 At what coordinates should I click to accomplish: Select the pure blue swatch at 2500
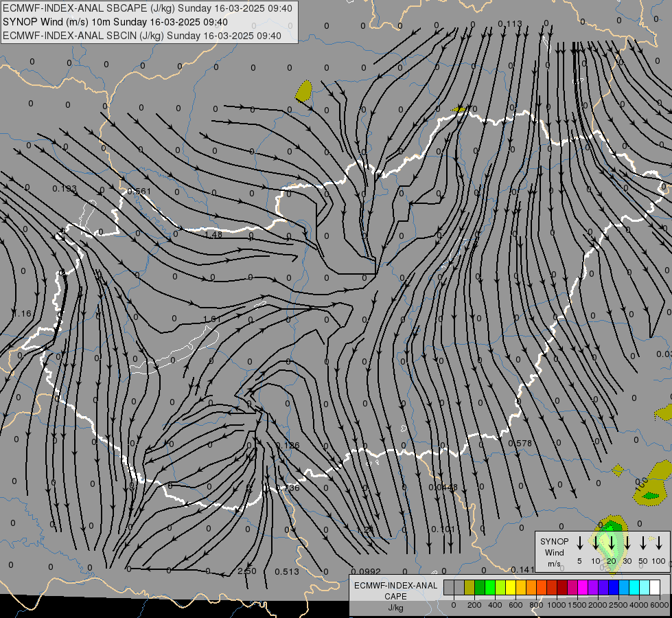tap(613, 587)
